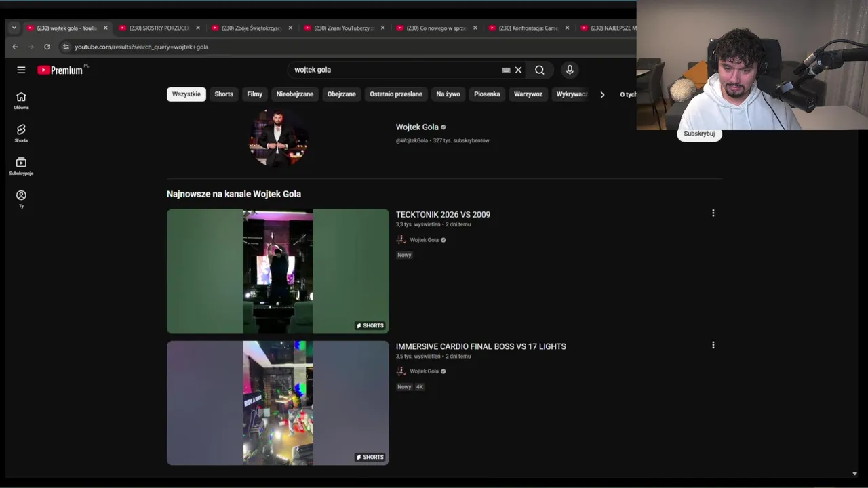Open site info icon in address bar
The image size is (868, 488).
click(x=66, y=47)
